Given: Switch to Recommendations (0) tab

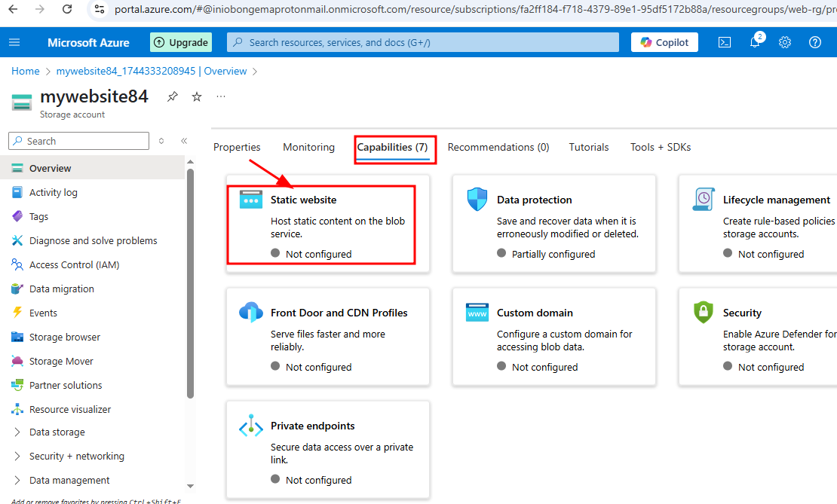Looking at the screenshot, I should 498,147.
